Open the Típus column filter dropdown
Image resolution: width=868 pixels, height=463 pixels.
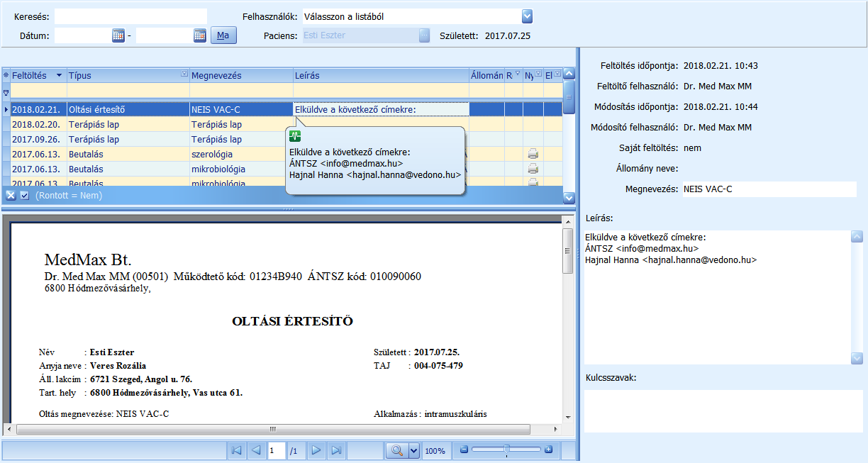click(x=184, y=74)
